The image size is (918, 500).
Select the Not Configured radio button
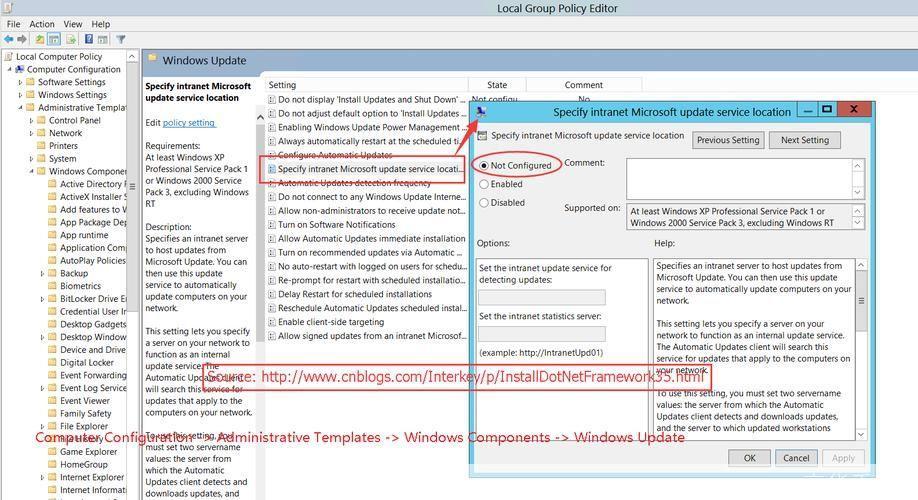tap(484, 166)
